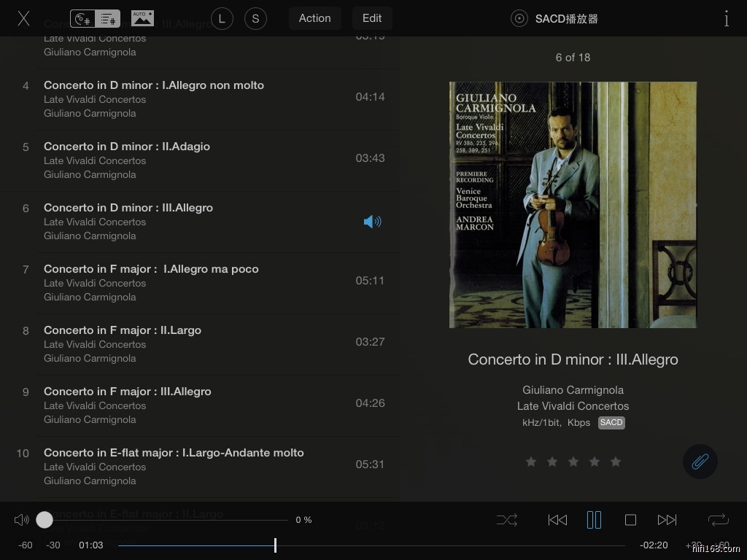
Task: Open the Action menu
Action: click(x=314, y=18)
